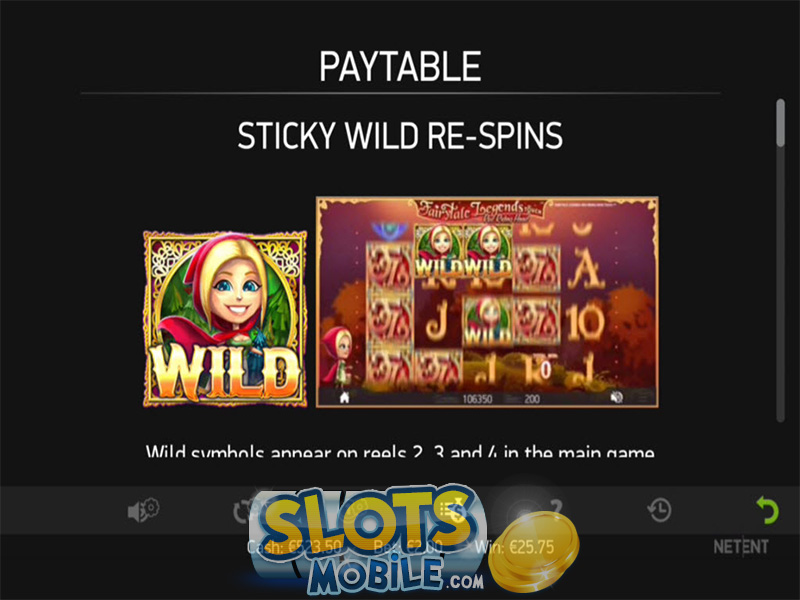The image size is (800, 600).
Task: Click the paytable scrollbar thumb
Action: tap(780, 123)
